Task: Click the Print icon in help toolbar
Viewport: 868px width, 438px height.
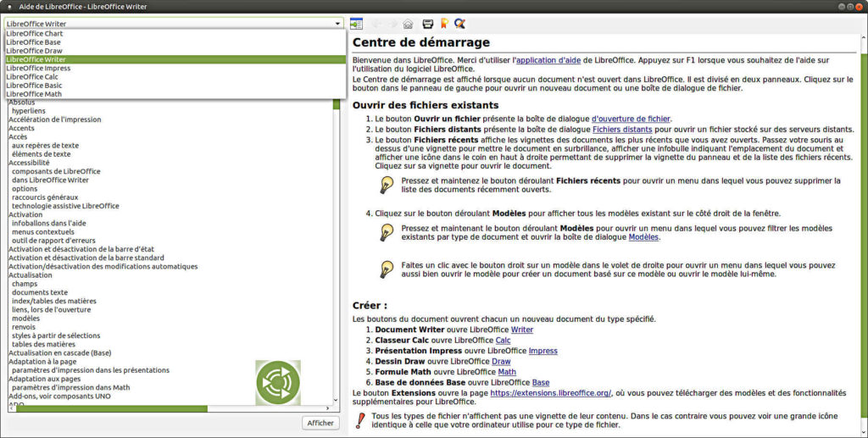Action: click(x=428, y=24)
